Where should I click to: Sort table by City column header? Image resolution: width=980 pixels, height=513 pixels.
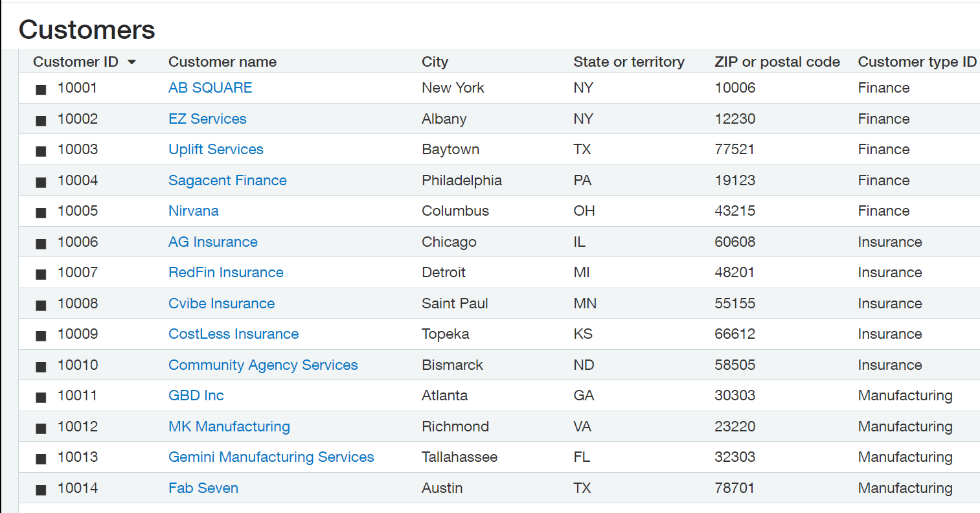pyautogui.click(x=435, y=62)
